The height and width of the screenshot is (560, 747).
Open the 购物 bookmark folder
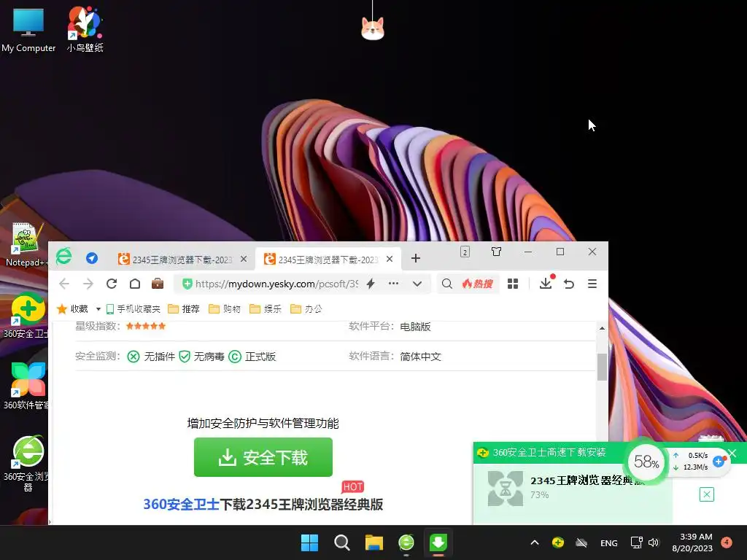(x=225, y=309)
